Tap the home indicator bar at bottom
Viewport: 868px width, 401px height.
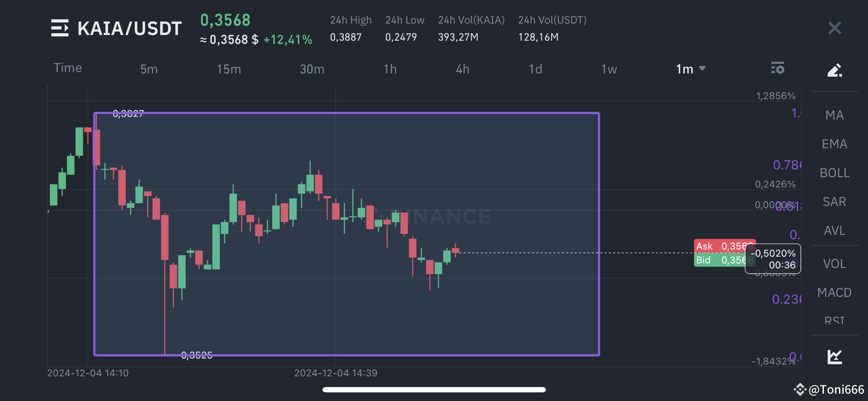click(434, 389)
